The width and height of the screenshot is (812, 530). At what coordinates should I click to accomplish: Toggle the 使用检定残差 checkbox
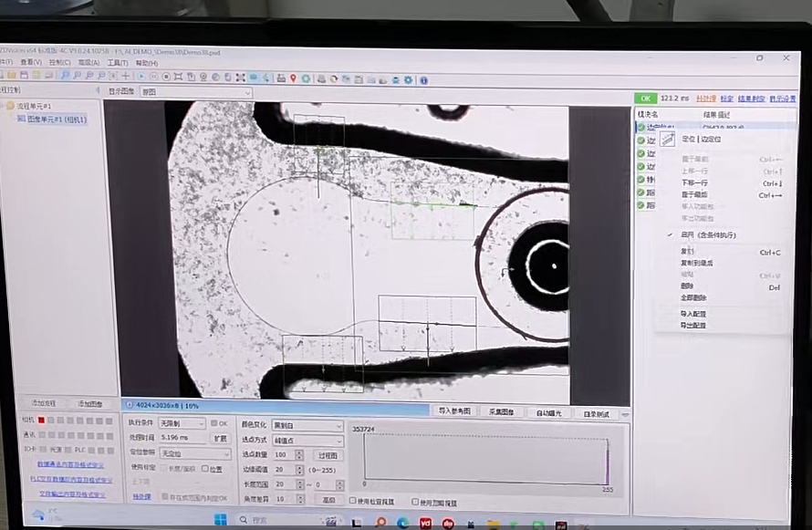pos(353,501)
